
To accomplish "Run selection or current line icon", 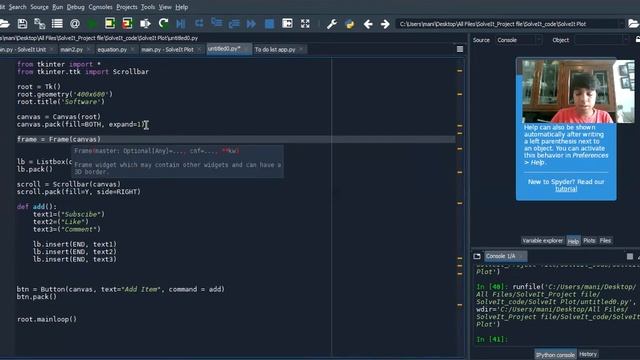I will pos(145,24).
